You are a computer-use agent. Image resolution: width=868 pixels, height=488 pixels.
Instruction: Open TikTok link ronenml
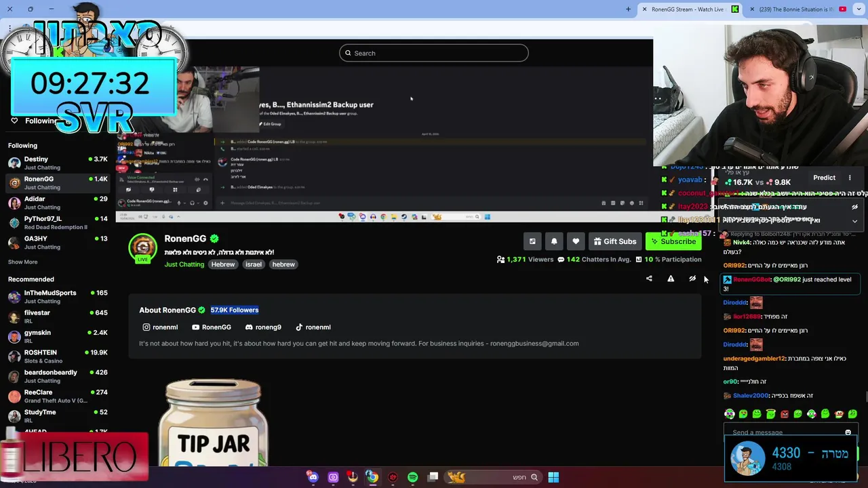click(x=313, y=327)
